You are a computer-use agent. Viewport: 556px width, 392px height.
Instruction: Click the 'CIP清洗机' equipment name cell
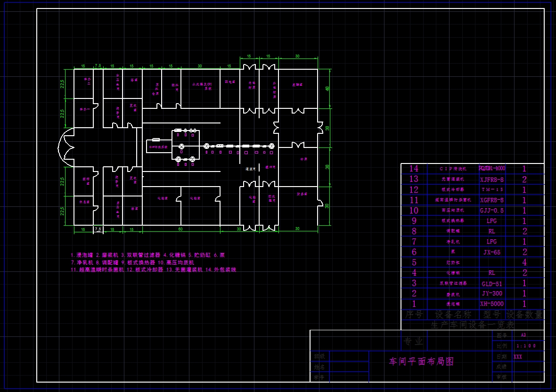[x=453, y=169]
